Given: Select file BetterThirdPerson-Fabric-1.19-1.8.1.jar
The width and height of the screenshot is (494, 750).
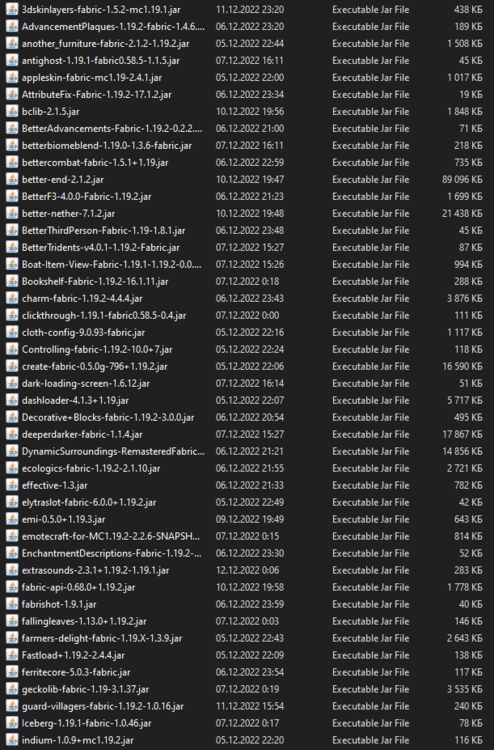Looking at the screenshot, I should 103,231.
